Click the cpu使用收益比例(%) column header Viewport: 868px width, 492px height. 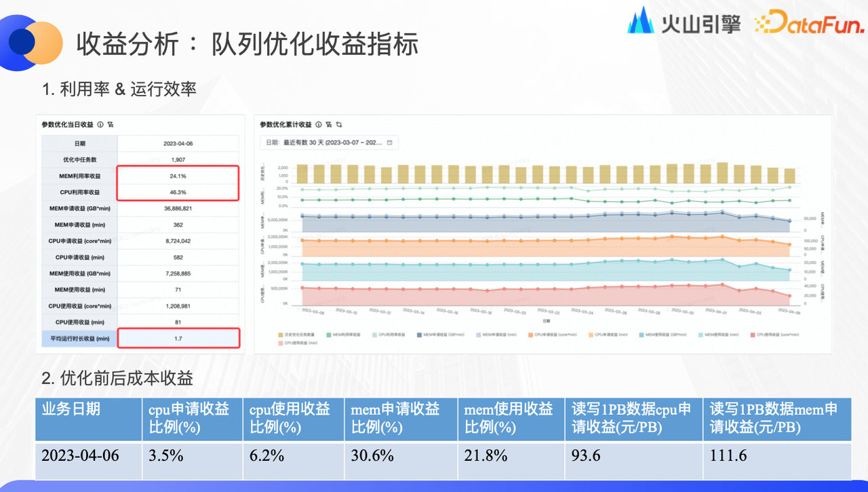pos(294,419)
